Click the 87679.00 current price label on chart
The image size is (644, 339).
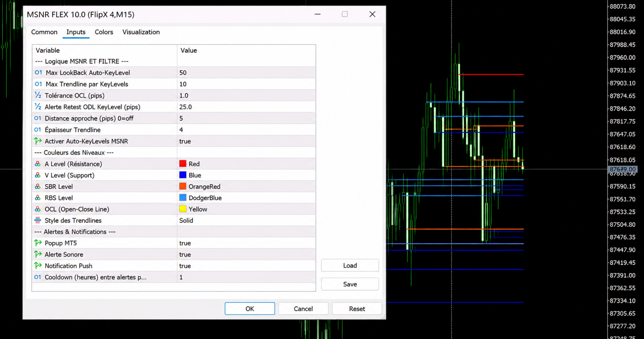pyautogui.click(x=622, y=169)
